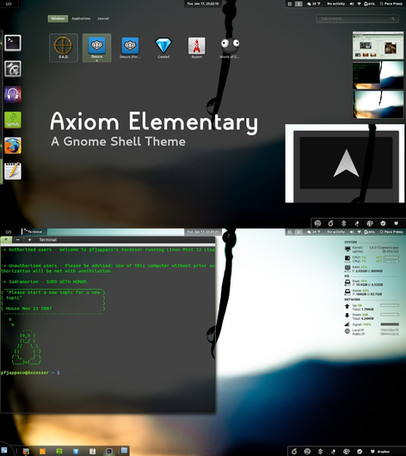Open the upper panel volume icon
The image size is (406, 456).
tap(352, 4)
